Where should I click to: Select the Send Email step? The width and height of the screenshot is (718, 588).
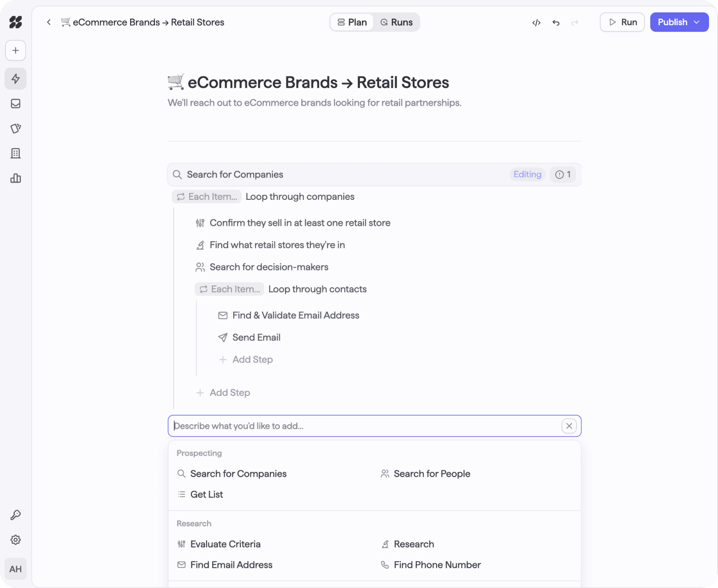pyautogui.click(x=249, y=338)
